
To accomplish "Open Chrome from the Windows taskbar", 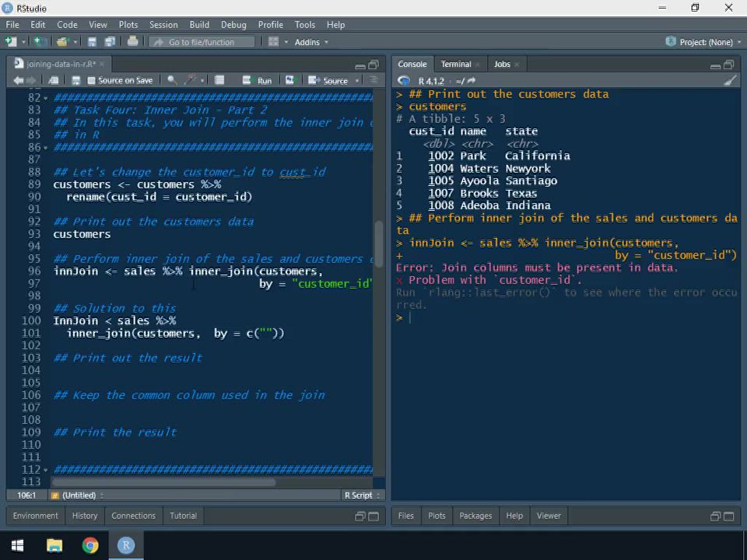I will point(90,545).
